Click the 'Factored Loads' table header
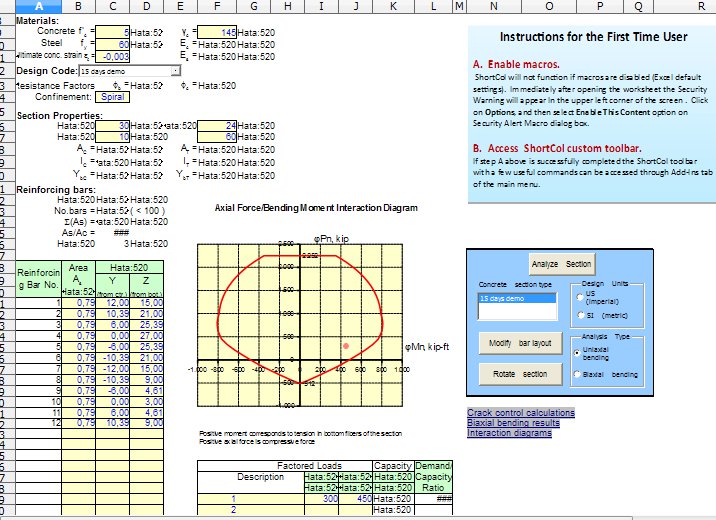716x520 pixels. [309, 466]
